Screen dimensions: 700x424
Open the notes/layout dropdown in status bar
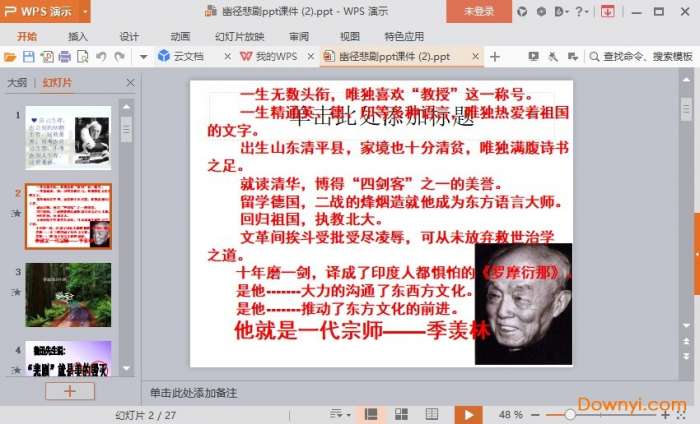pyautogui.click(x=340, y=415)
